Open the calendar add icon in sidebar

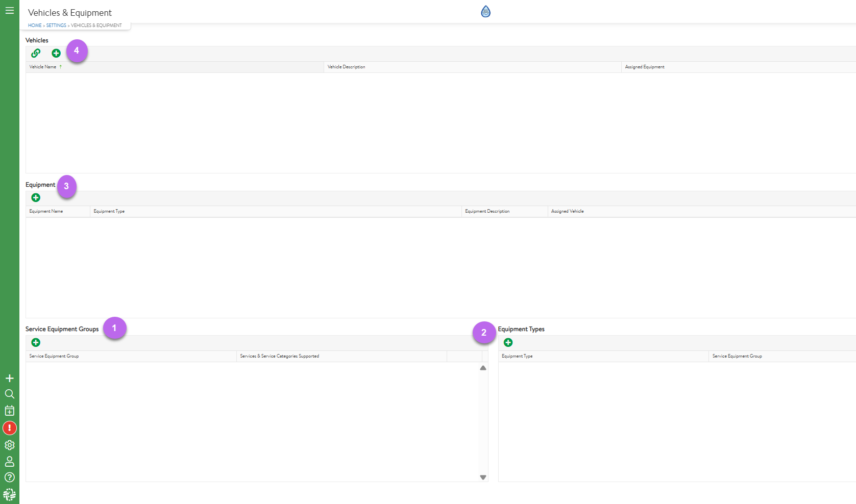coord(9,411)
